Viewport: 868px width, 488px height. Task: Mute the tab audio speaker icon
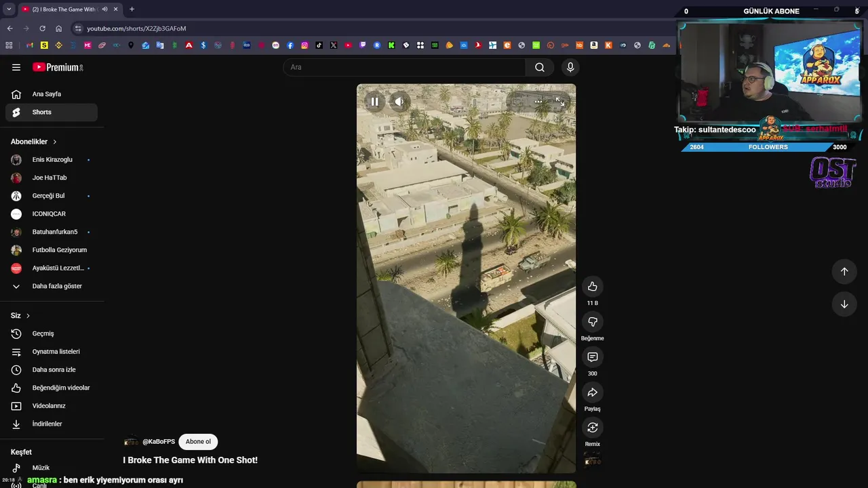coord(104,9)
